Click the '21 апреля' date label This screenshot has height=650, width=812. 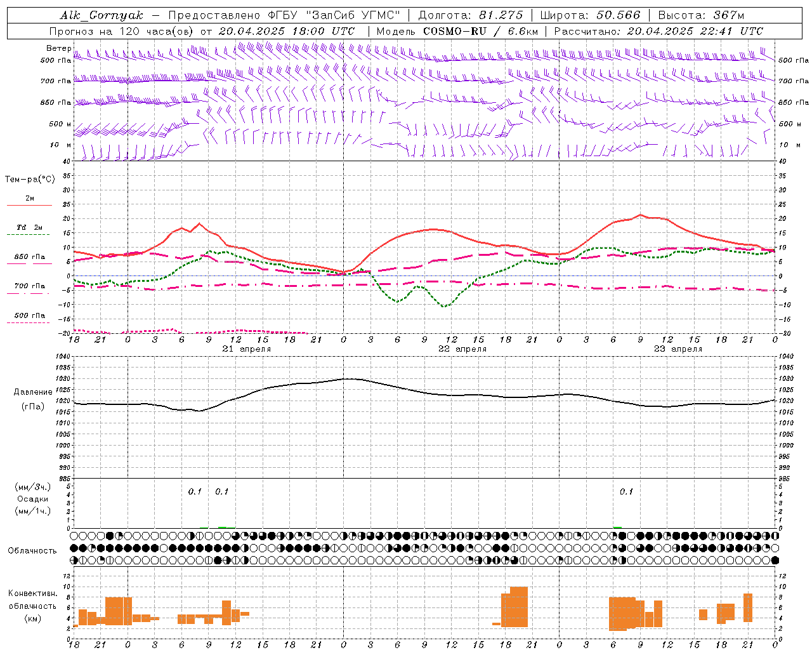click(247, 349)
